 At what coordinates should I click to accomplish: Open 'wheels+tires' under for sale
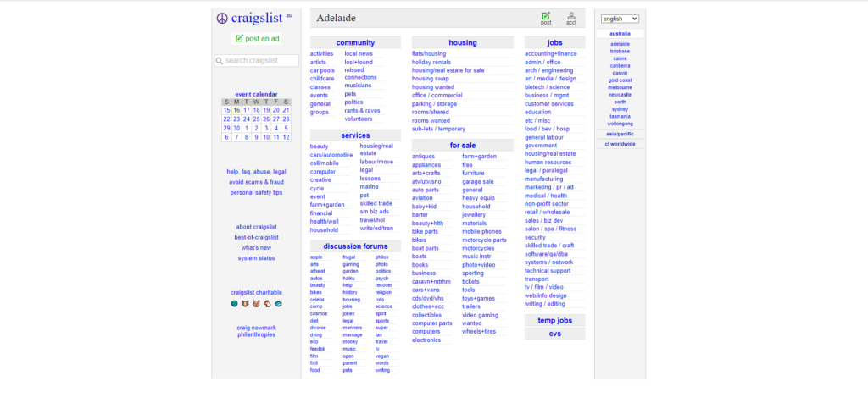click(x=480, y=332)
